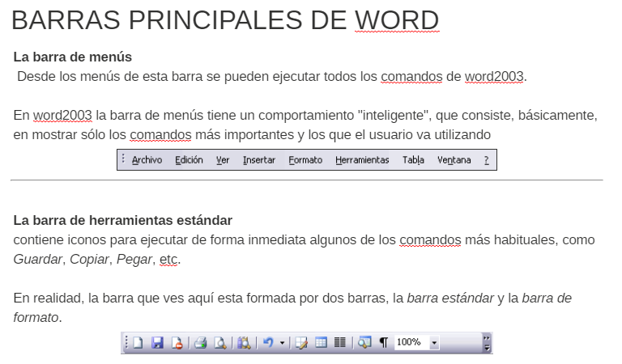Expand the toolbar options chevron at right end
This screenshot has height=364, width=622.
(x=486, y=343)
